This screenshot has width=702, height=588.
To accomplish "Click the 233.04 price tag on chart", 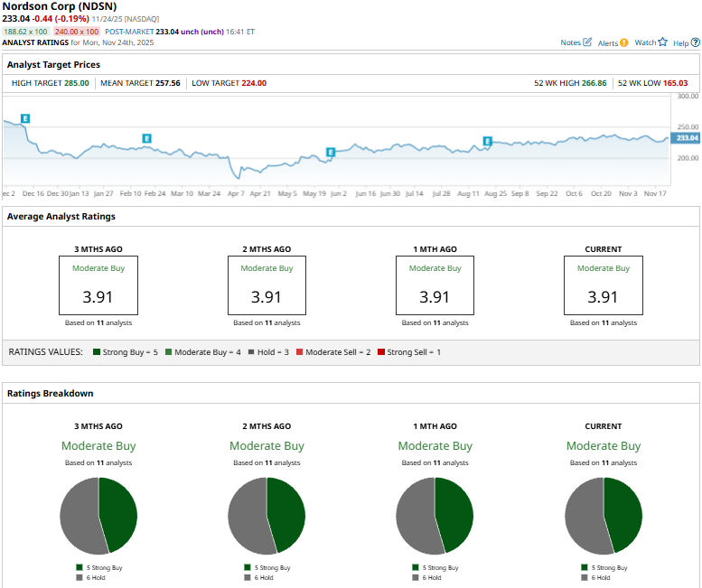I will 687,138.
